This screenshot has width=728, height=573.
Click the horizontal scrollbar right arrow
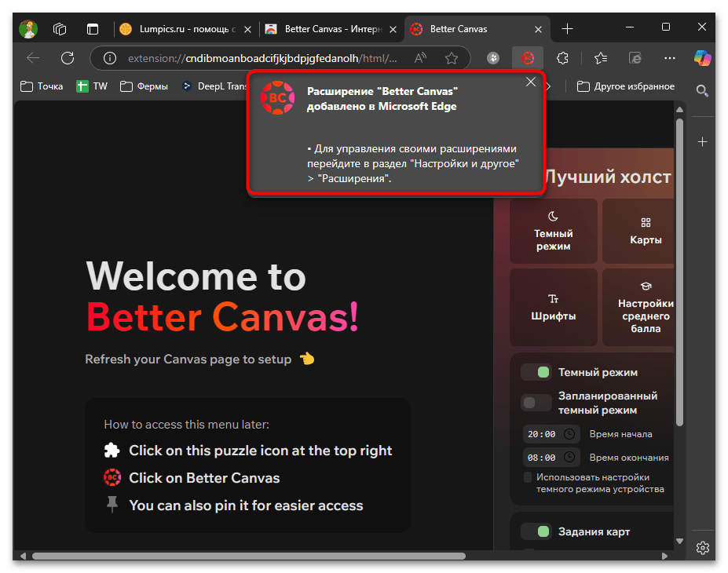665,556
